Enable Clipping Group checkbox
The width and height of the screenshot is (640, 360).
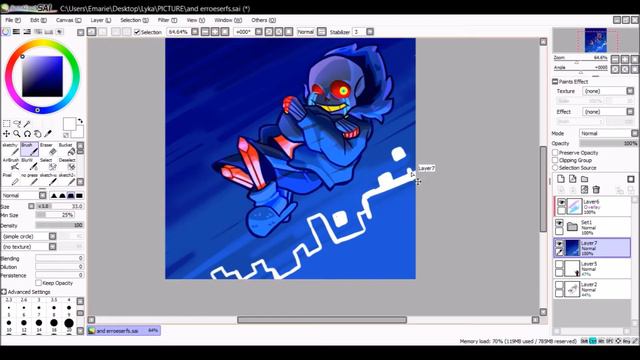555,160
